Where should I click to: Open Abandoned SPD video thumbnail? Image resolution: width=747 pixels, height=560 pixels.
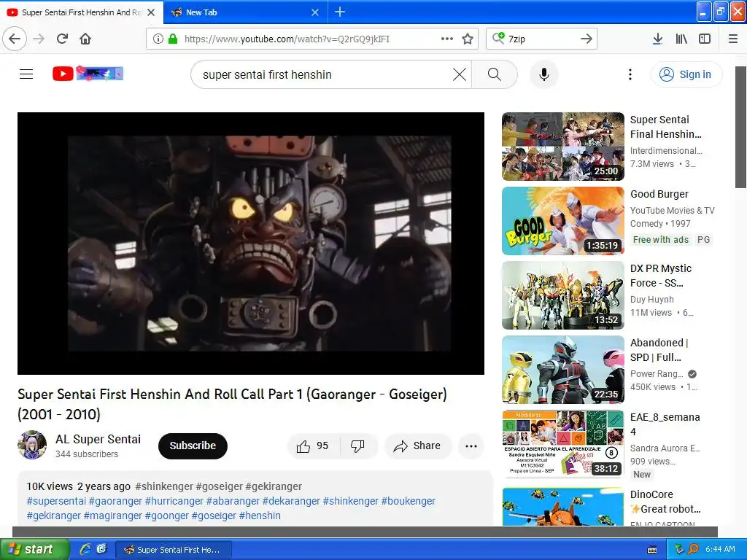pos(562,370)
